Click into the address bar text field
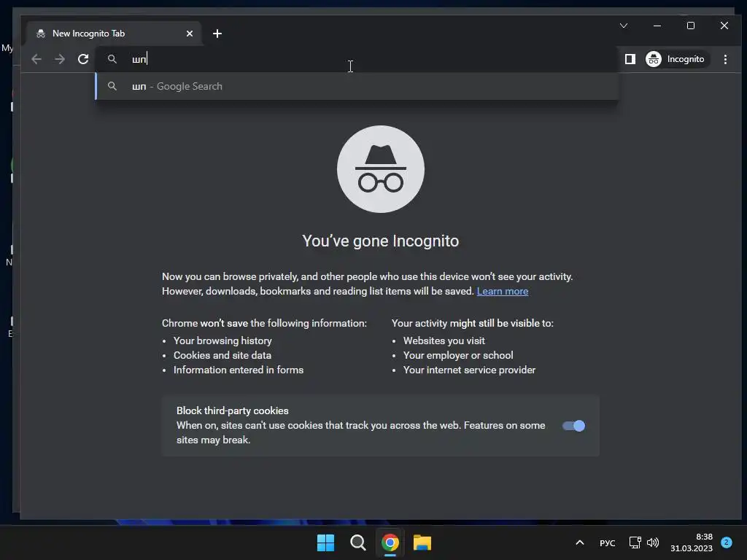The height and width of the screenshot is (560, 747). (x=357, y=59)
